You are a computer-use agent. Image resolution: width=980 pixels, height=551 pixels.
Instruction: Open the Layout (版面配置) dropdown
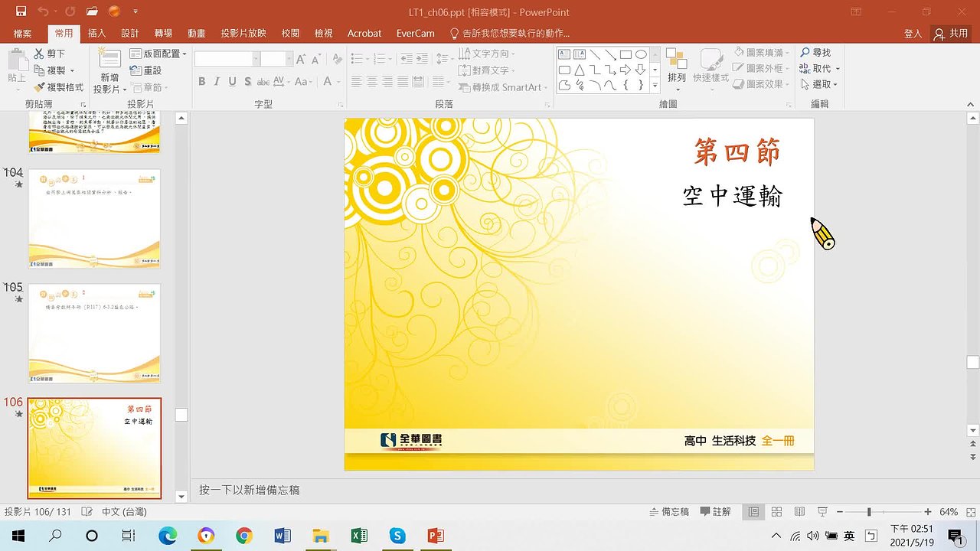pyautogui.click(x=158, y=54)
